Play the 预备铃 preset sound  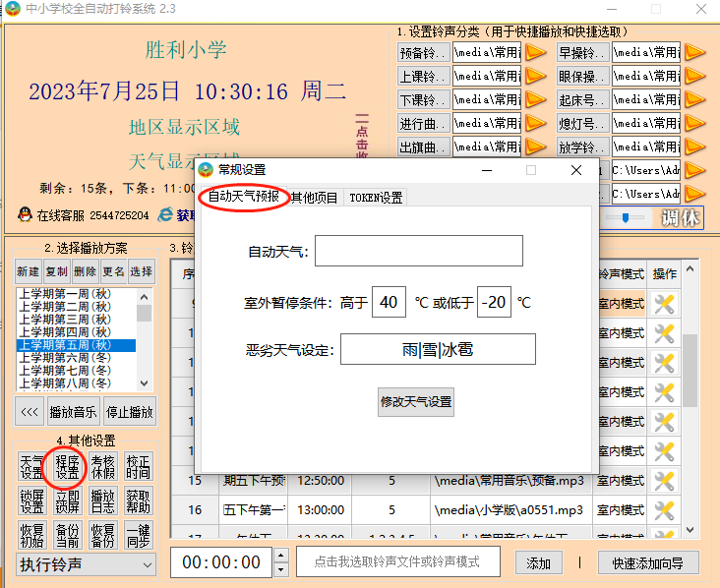pyautogui.click(x=535, y=52)
